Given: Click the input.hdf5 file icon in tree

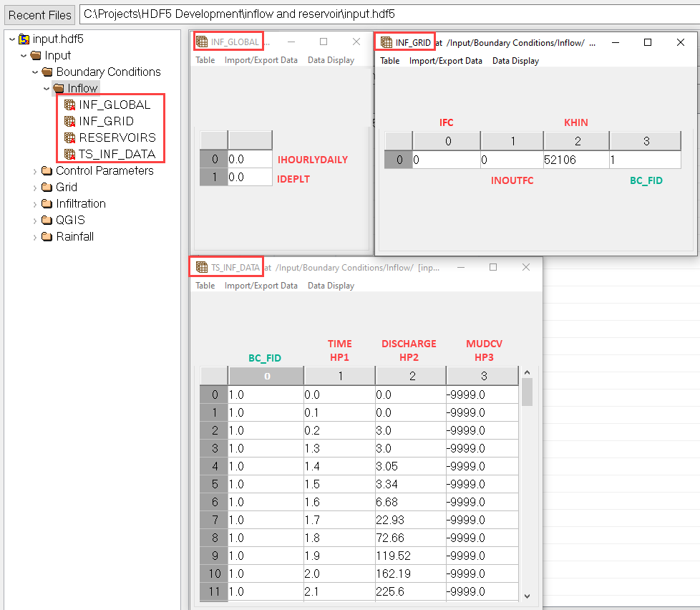Looking at the screenshot, I should [24, 39].
